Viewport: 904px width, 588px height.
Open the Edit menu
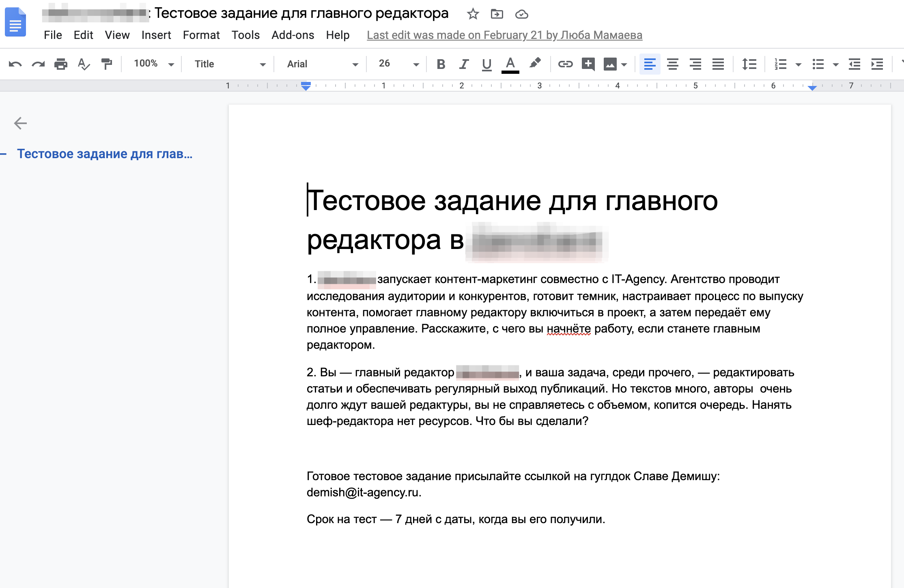83,35
